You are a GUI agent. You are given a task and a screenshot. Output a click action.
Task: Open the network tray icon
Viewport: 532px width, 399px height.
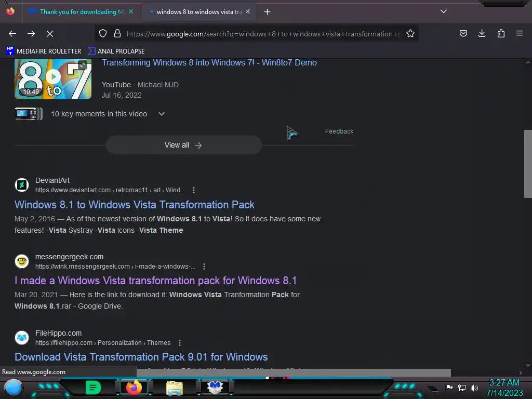(462, 388)
